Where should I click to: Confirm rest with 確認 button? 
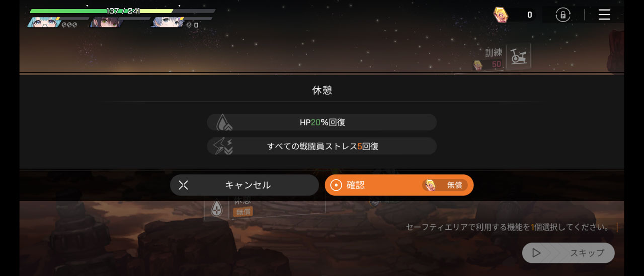coord(399,185)
